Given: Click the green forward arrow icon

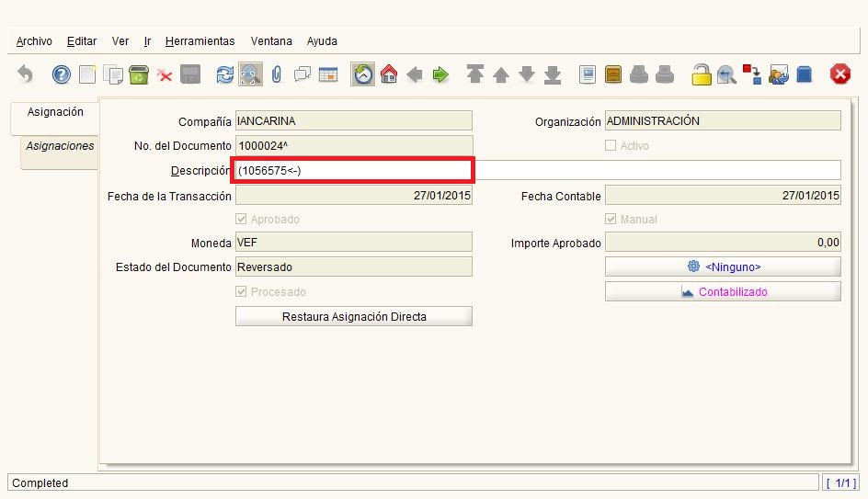Looking at the screenshot, I should [x=441, y=75].
